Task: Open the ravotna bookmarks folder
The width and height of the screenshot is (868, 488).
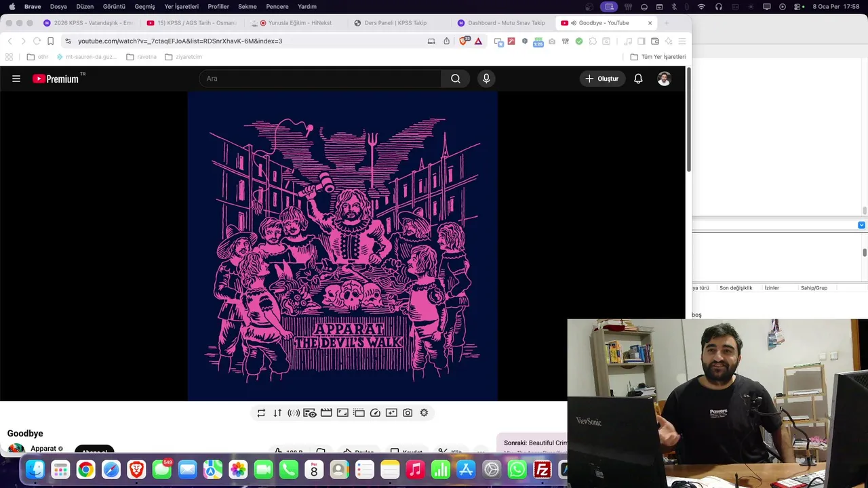Action: point(141,57)
